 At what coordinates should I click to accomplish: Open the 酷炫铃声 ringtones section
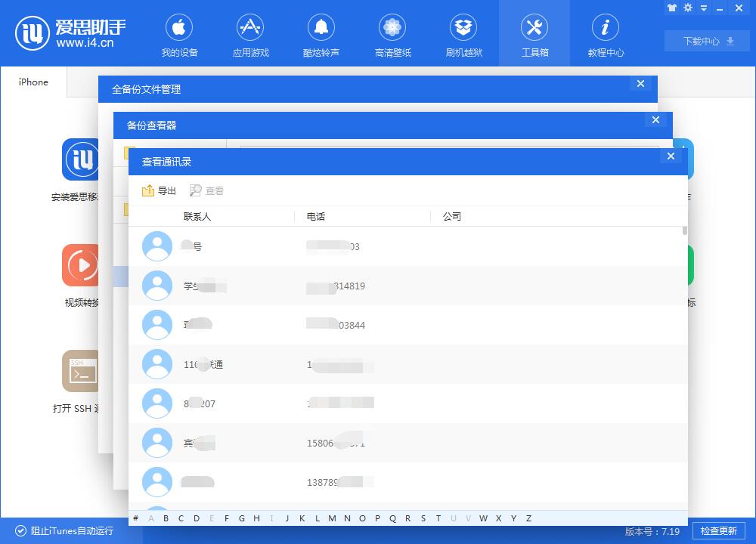click(x=321, y=36)
